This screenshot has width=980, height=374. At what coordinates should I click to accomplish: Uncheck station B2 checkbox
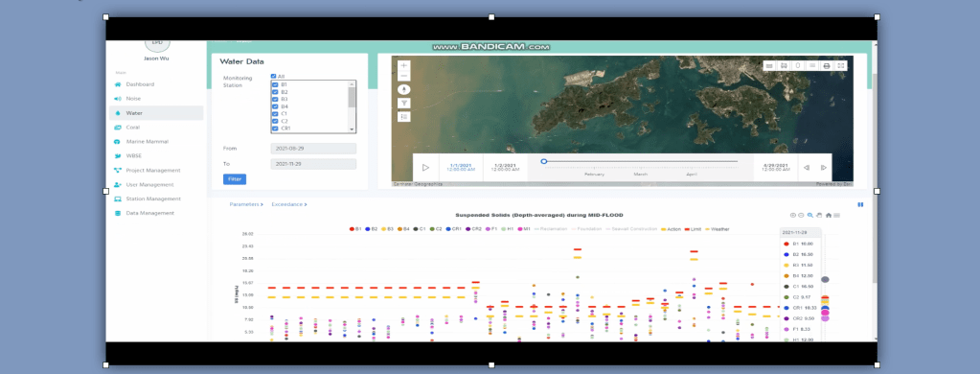pos(276,92)
